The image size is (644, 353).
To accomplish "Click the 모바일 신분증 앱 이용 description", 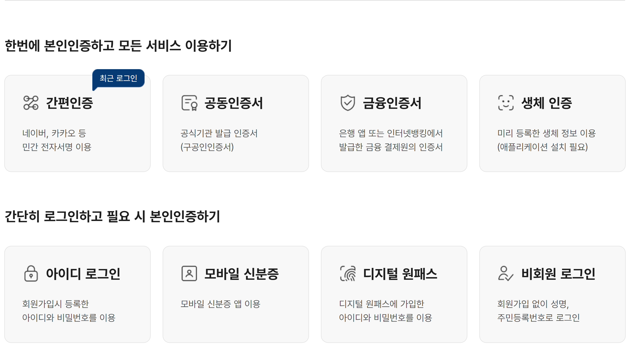I will pyautogui.click(x=221, y=304).
